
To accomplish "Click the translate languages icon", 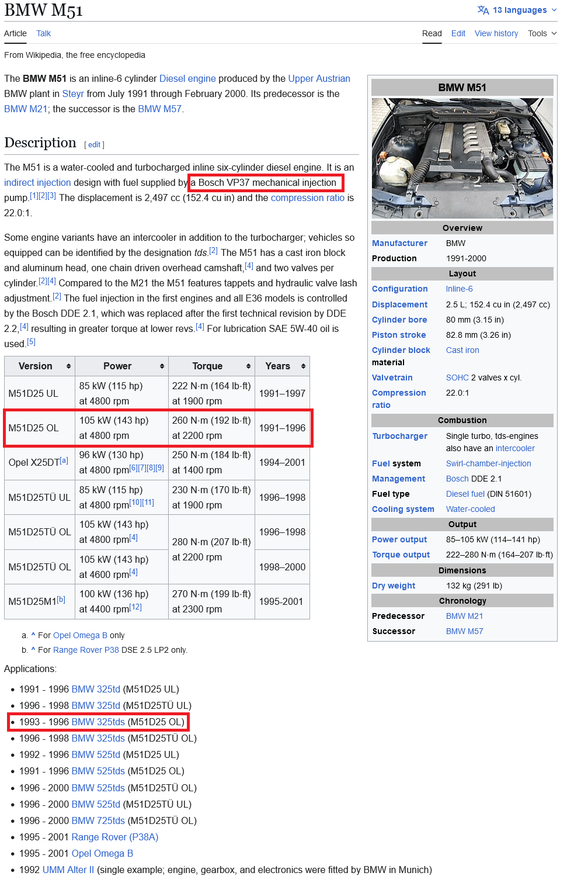I will click(x=483, y=10).
